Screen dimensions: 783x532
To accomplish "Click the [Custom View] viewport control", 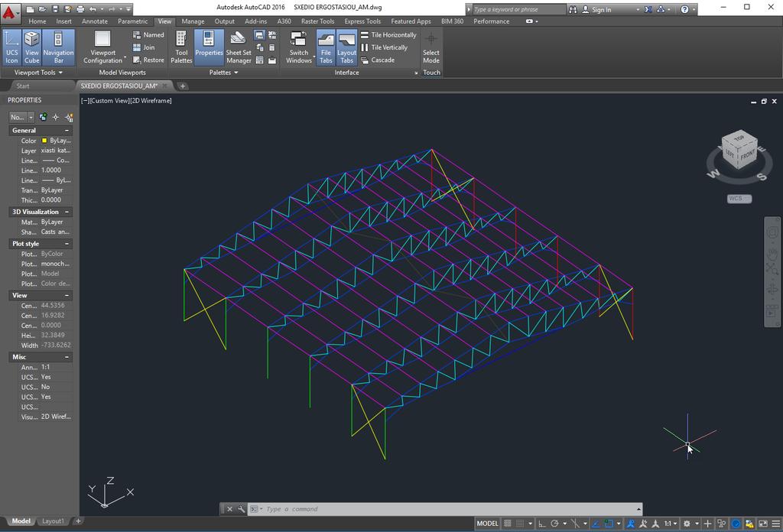I will pyautogui.click(x=110, y=101).
